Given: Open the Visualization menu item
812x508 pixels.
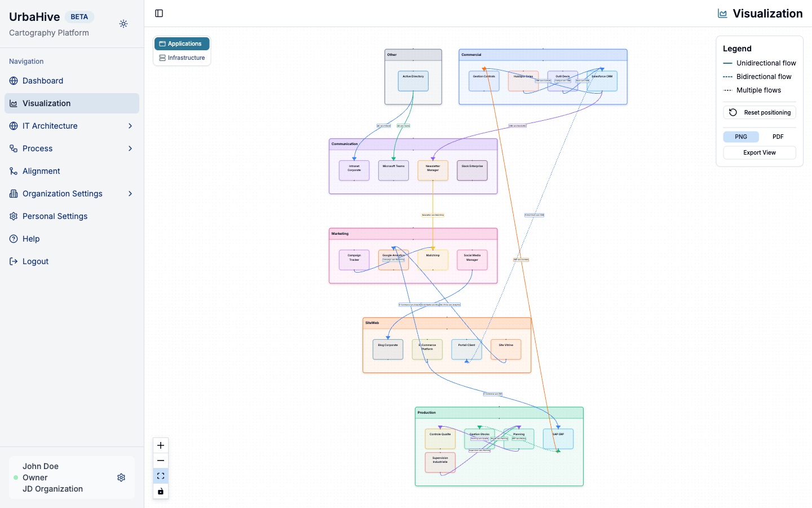Looking at the screenshot, I should click(72, 103).
